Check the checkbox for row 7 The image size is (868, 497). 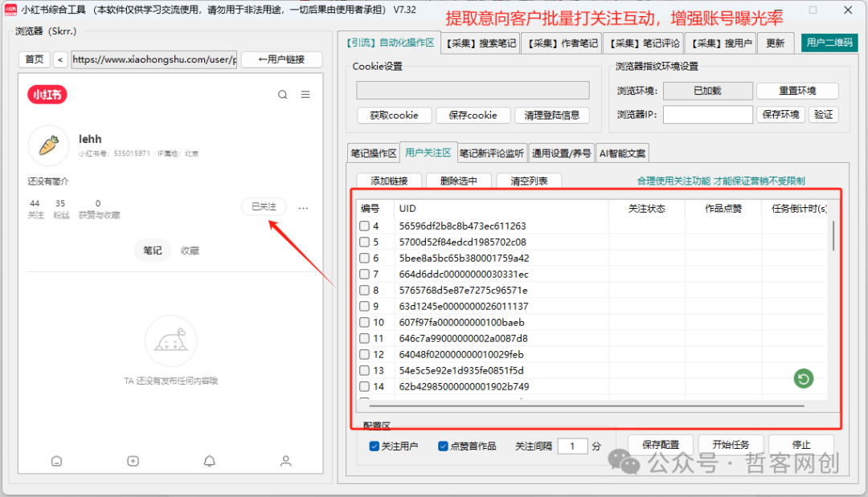(364, 274)
